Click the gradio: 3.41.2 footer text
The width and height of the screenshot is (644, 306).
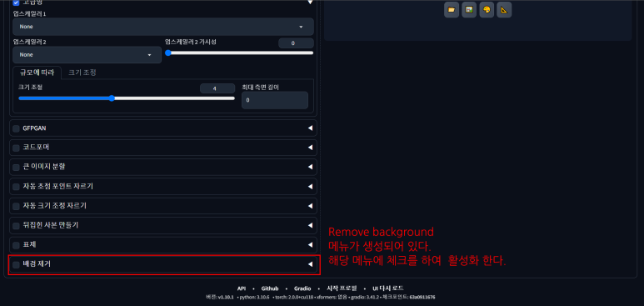tap(364, 297)
